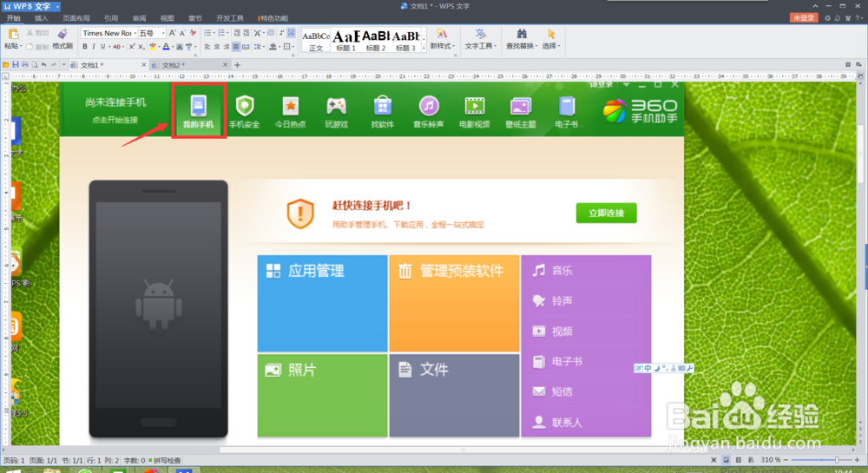The height and width of the screenshot is (473, 868).
Task: Expand the WPS 文字 application menu arrow
Action: [x=57, y=7]
